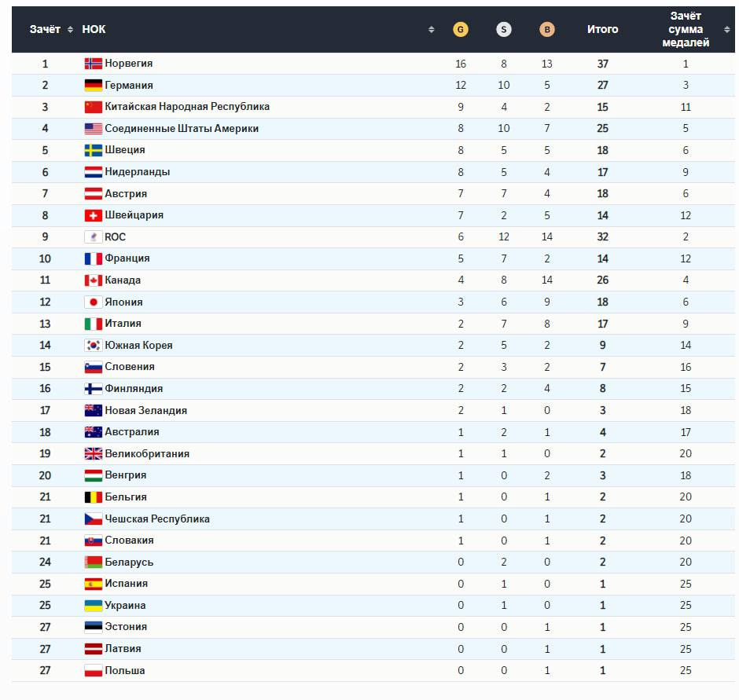Screen dimensions: 739x700
Task: Click the Switzerland flag icon
Action: pos(94,215)
